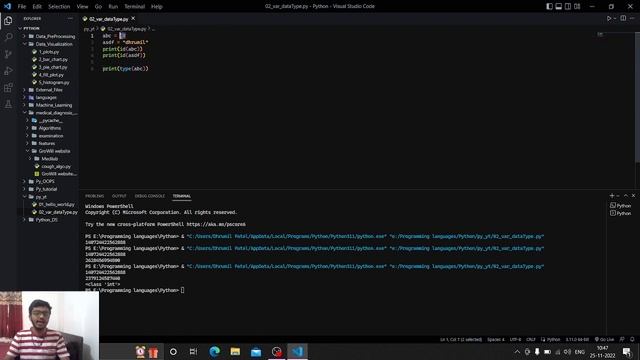The image size is (640, 360).
Task: Click the Go Live status bar button
Action: pyautogui.click(x=604, y=339)
